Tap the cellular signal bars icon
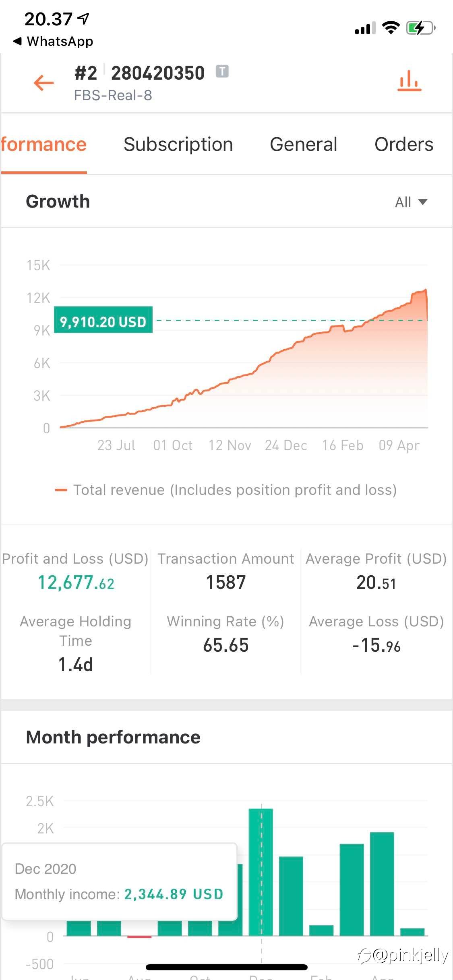 pyautogui.click(x=365, y=29)
